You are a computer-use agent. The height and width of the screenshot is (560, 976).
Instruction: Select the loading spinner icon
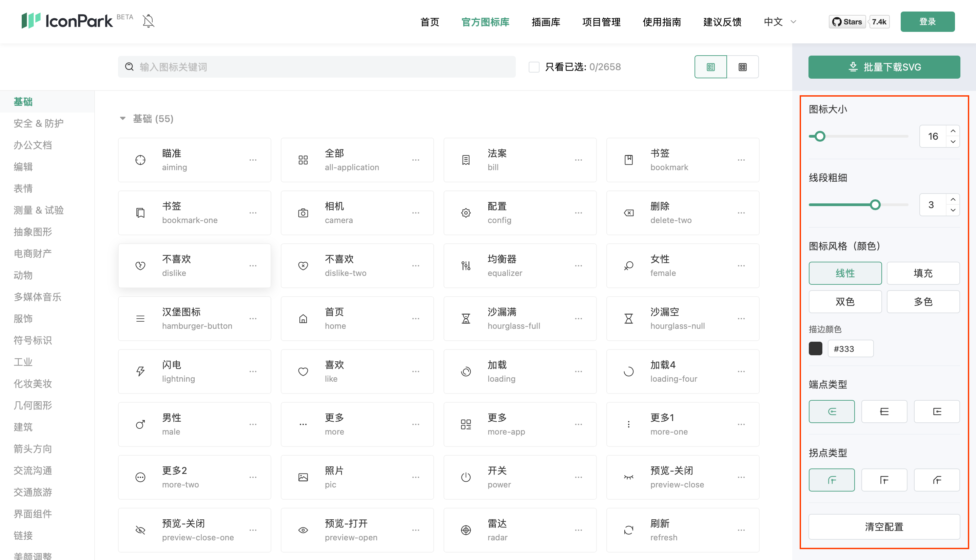466,372
